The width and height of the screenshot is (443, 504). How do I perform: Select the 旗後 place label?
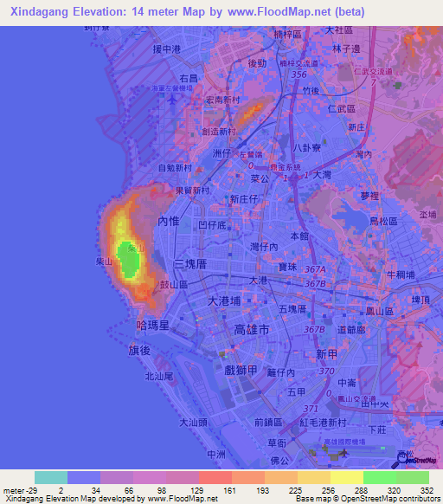(139, 351)
